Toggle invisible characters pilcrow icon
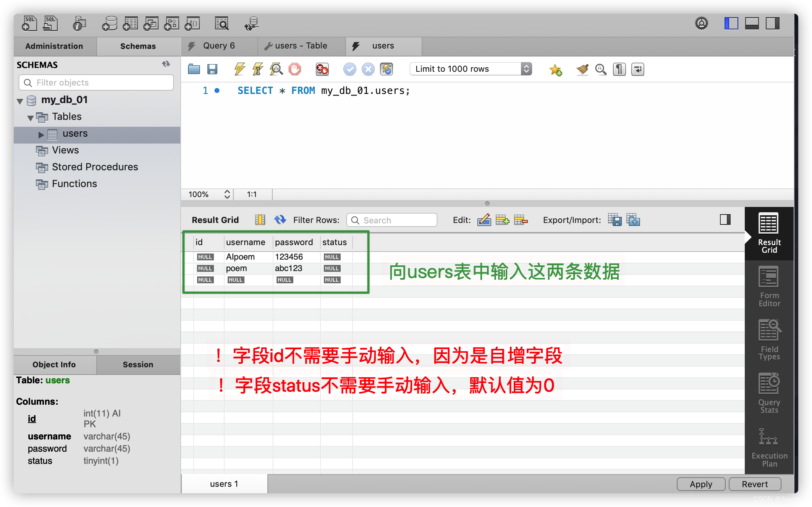 click(x=619, y=69)
